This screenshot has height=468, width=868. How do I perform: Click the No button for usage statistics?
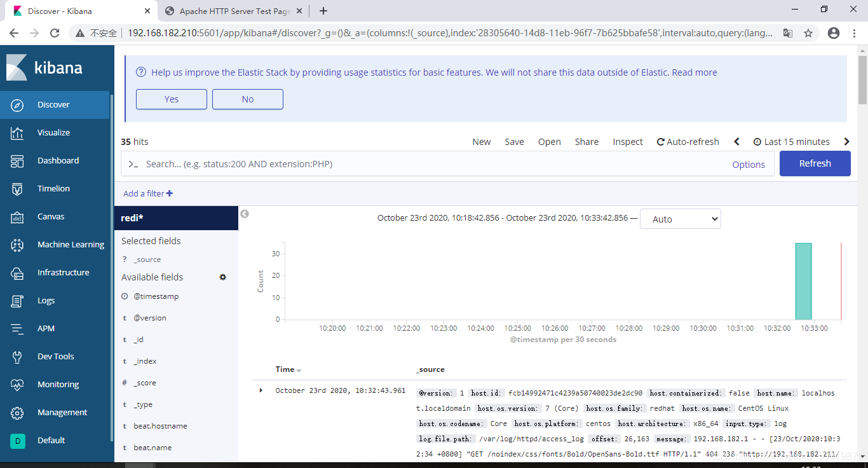pos(248,99)
